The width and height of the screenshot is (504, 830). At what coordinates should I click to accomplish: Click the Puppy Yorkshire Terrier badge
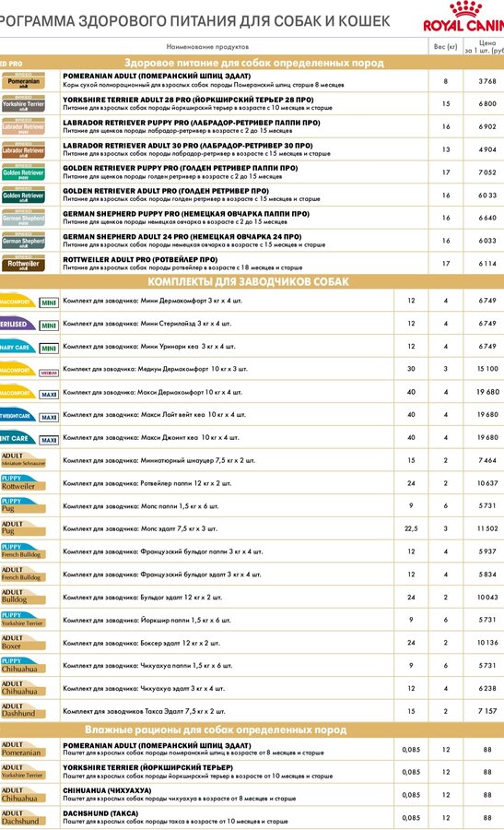pos(23,620)
